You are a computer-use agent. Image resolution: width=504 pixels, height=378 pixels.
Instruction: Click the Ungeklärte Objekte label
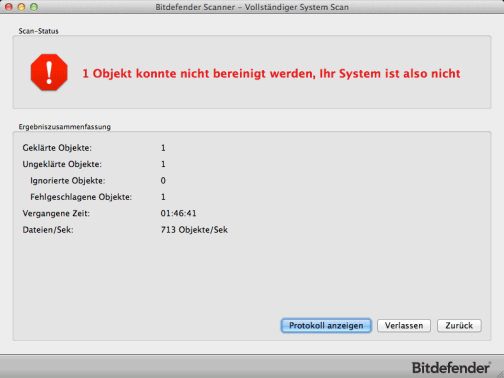tap(62, 164)
